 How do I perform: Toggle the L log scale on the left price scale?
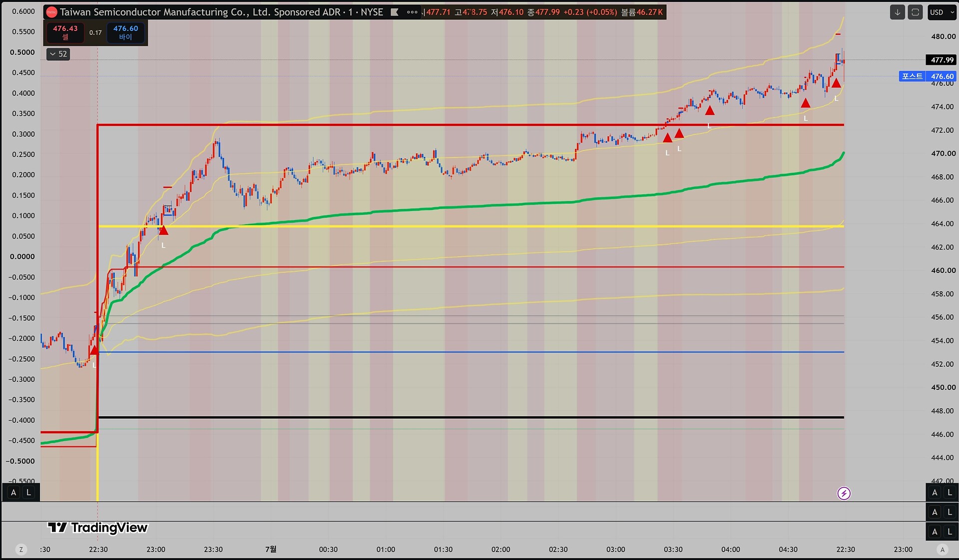(28, 493)
